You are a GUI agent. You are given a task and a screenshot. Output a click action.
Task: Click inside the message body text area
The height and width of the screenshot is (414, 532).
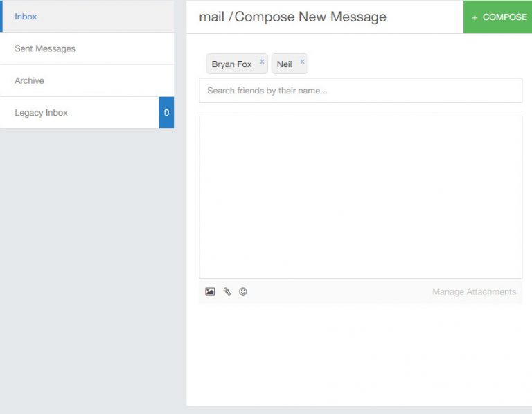[360, 197]
